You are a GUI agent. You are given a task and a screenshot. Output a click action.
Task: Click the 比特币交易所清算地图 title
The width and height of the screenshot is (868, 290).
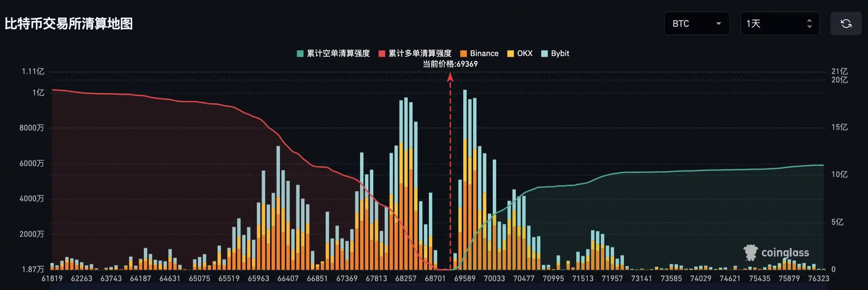pos(68,24)
